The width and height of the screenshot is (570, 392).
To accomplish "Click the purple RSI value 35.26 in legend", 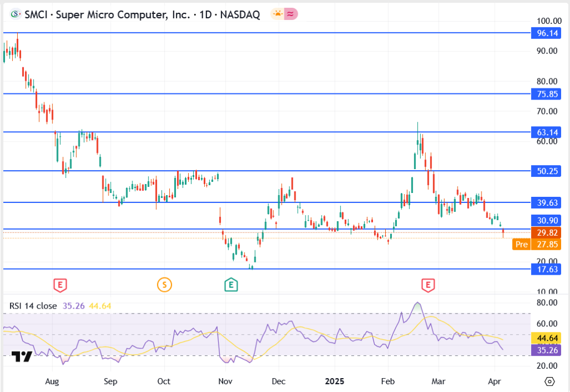I will click(73, 306).
